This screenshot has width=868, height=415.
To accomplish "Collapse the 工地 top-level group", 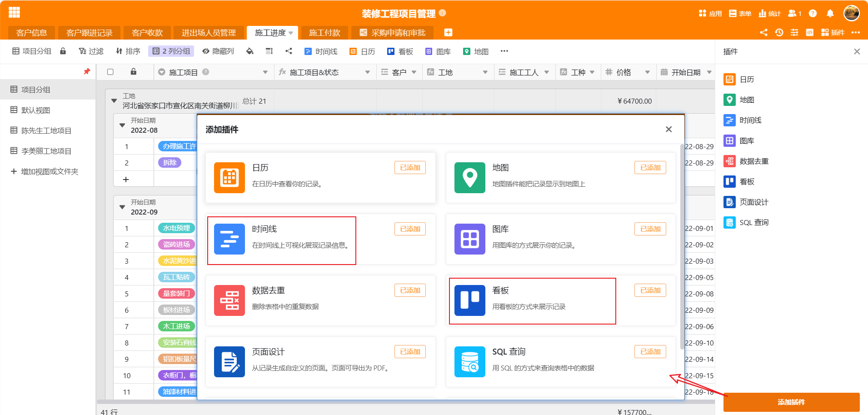I will (x=114, y=101).
